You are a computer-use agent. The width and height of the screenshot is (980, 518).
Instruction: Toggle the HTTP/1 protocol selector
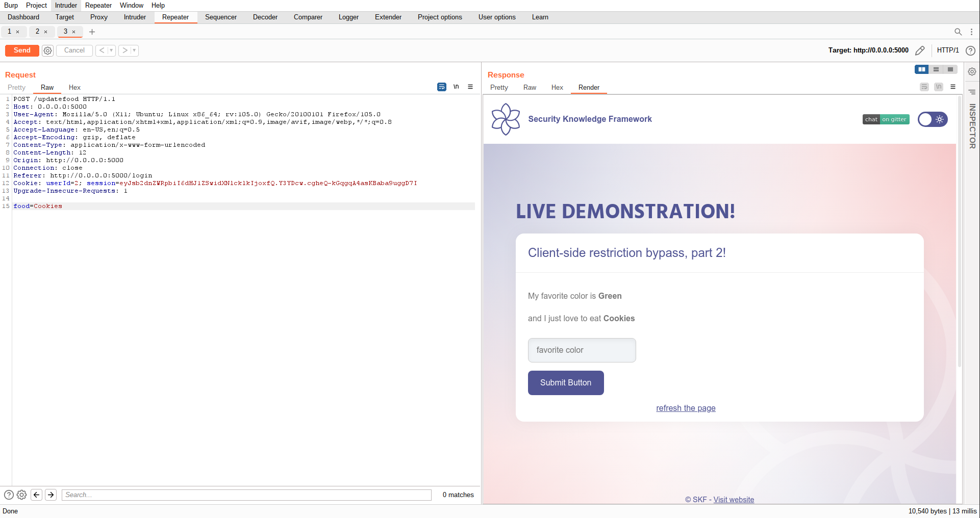[948, 50]
